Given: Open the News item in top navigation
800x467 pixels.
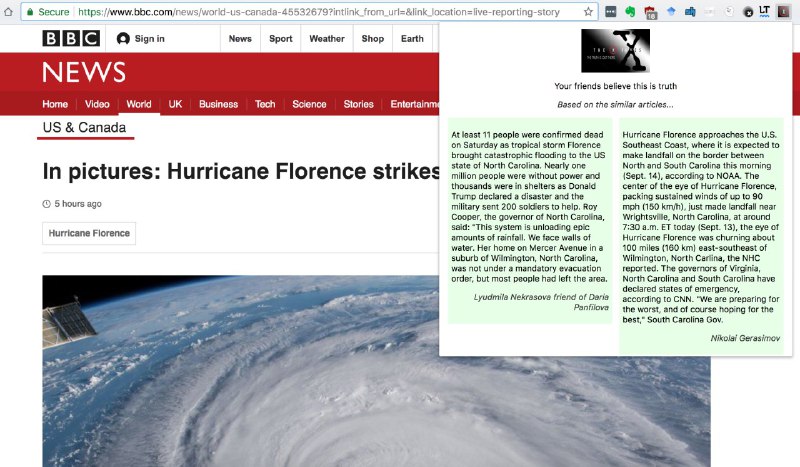Looking at the screenshot, I should click(x=240, y=39).
